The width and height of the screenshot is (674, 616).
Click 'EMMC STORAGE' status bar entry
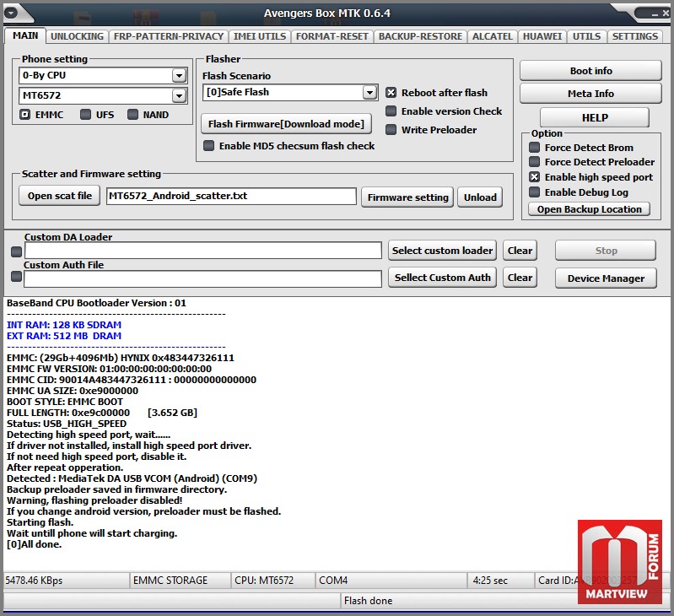(x=170, y=581)
